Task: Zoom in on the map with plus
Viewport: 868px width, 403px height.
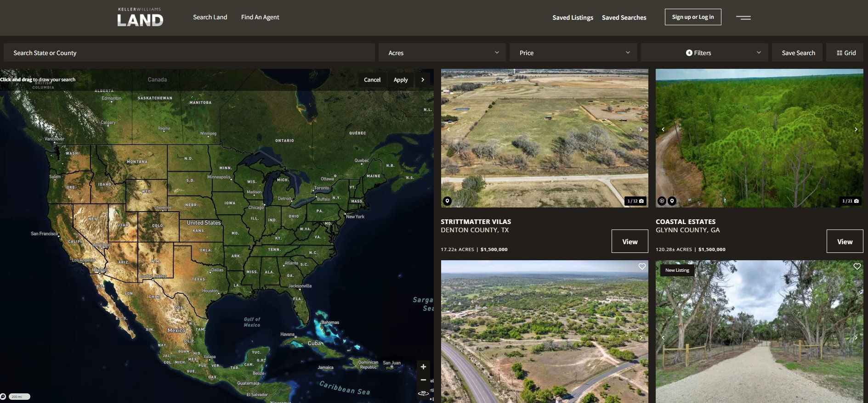Action: (423, 367)
